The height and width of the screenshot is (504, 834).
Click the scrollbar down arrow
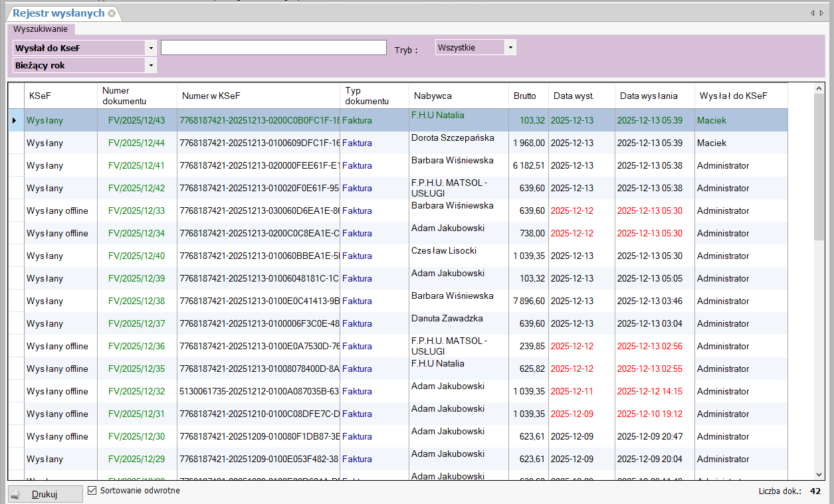tap(819, 474)
